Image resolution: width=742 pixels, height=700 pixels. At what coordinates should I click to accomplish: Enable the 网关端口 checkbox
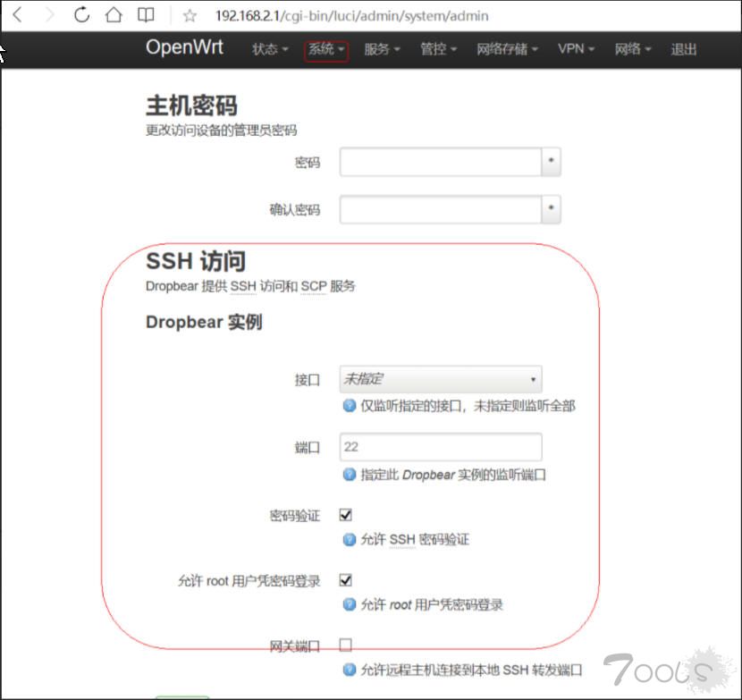point(346,645)
